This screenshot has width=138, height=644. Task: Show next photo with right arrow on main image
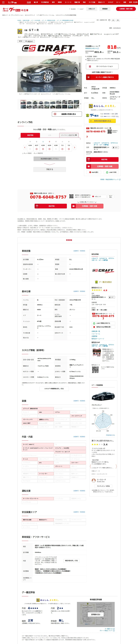(80, 68)
